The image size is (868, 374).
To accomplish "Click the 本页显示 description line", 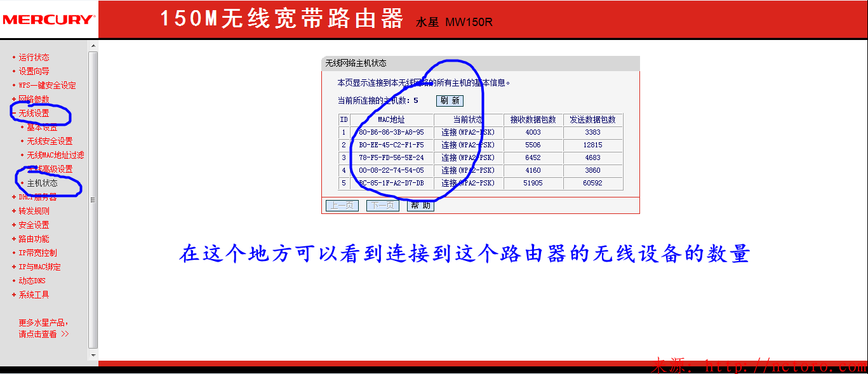I will coord(424,83).
